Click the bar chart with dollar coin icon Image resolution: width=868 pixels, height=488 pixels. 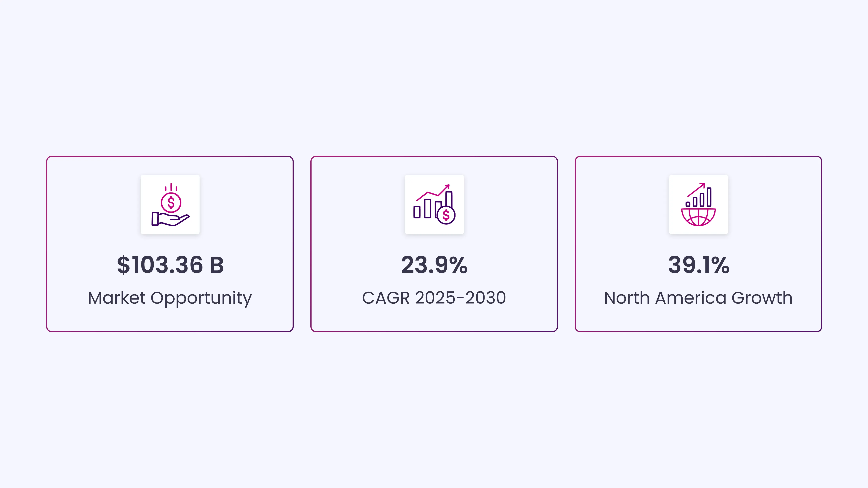(434, 205)
